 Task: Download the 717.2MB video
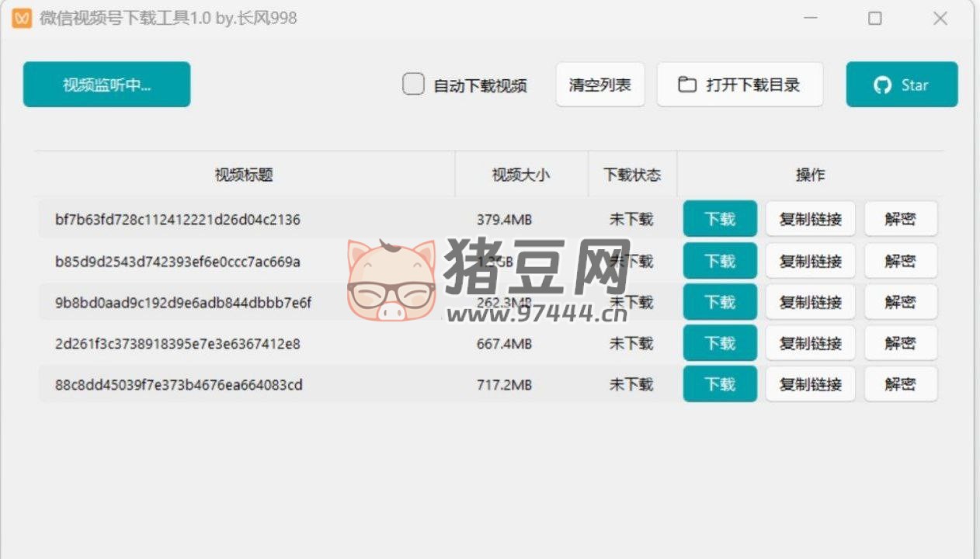719,384
